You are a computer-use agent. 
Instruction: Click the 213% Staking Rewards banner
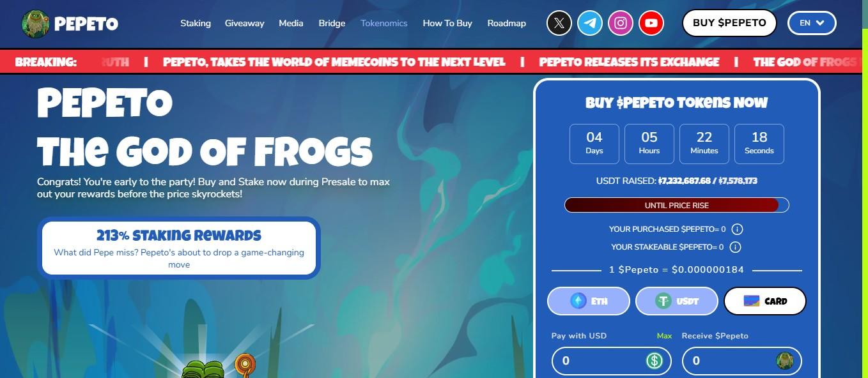[x=179, y=248]
